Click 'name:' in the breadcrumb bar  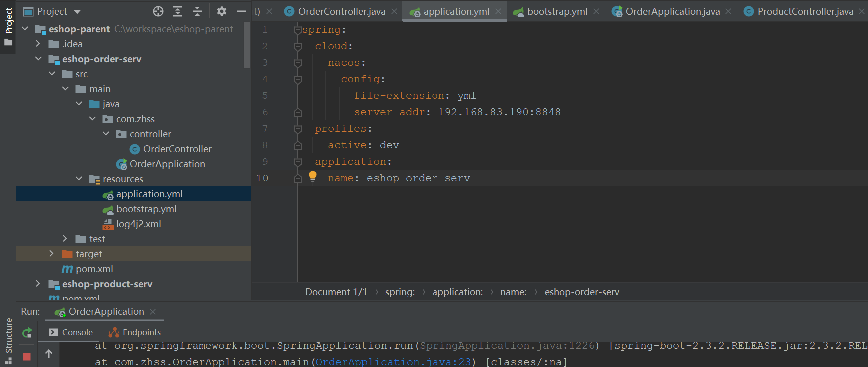(x=513, y=292)
